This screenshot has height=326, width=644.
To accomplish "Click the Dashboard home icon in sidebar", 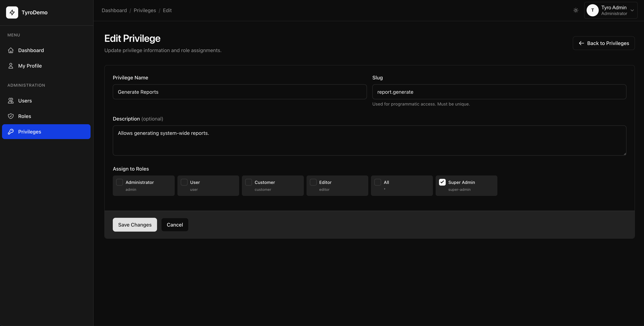I will point(11,50).
